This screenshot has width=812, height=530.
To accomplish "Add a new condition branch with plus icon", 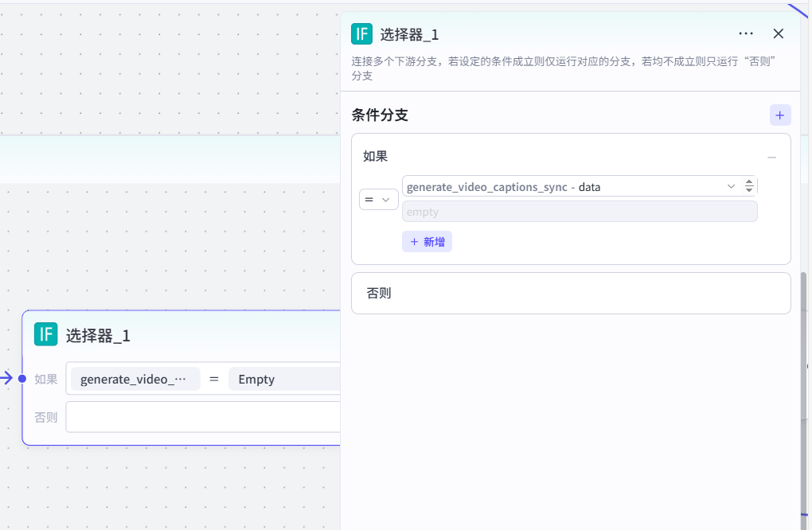I will click(780, 115).
